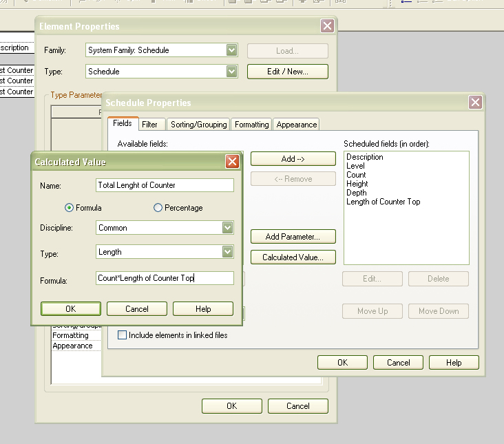Switch to the Formatting tab
The height and width of the screenshot is (444, 504).
tap(251, 125)
